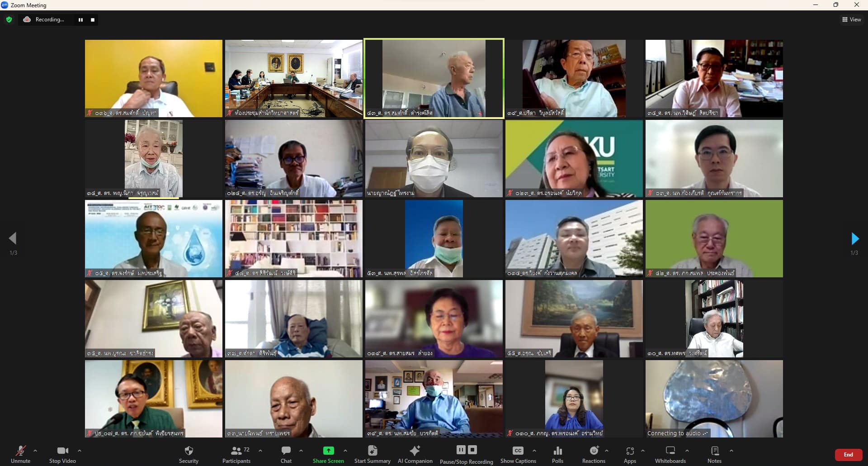Pause recording in the top recording indicator
This screenshot has height=466, width=868.
(x=80, y=20)
